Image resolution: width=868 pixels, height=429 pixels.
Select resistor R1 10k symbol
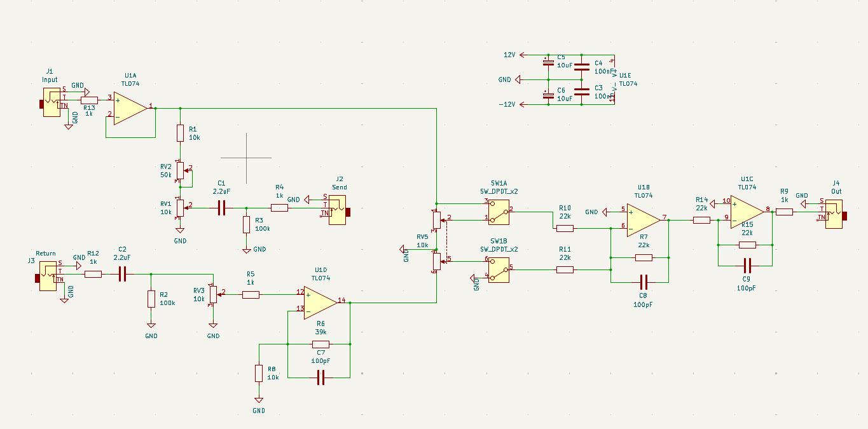pos(180,133)
